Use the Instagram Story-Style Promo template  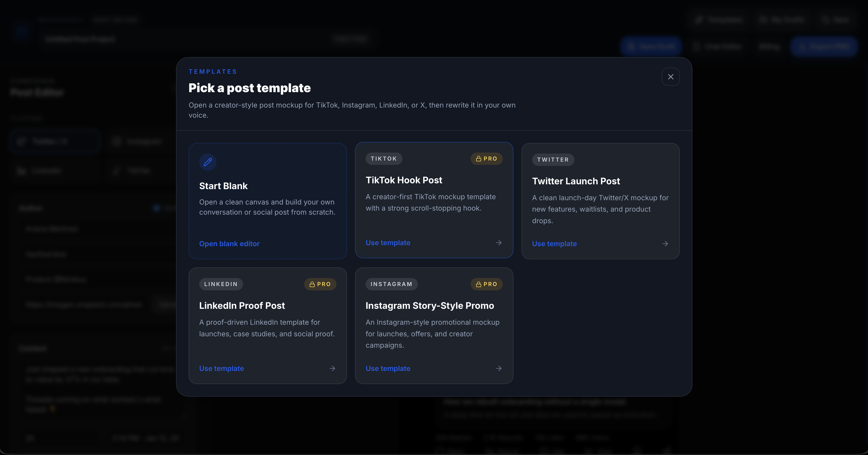(388, 368)
